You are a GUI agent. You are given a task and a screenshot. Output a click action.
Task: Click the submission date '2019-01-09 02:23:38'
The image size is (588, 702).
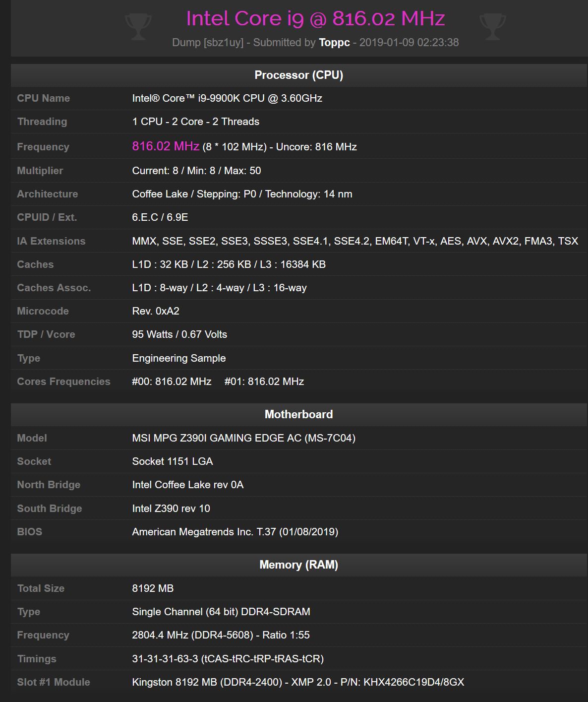tap(409, 43)
